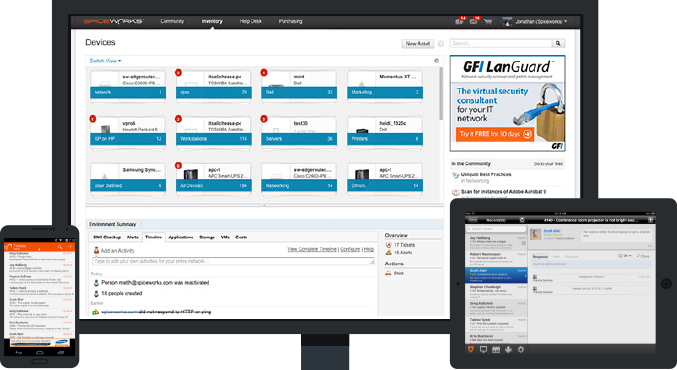677x370 pixels.
Task: Open the Community menu
Action: pyautogui.click(x=172, y=21)
